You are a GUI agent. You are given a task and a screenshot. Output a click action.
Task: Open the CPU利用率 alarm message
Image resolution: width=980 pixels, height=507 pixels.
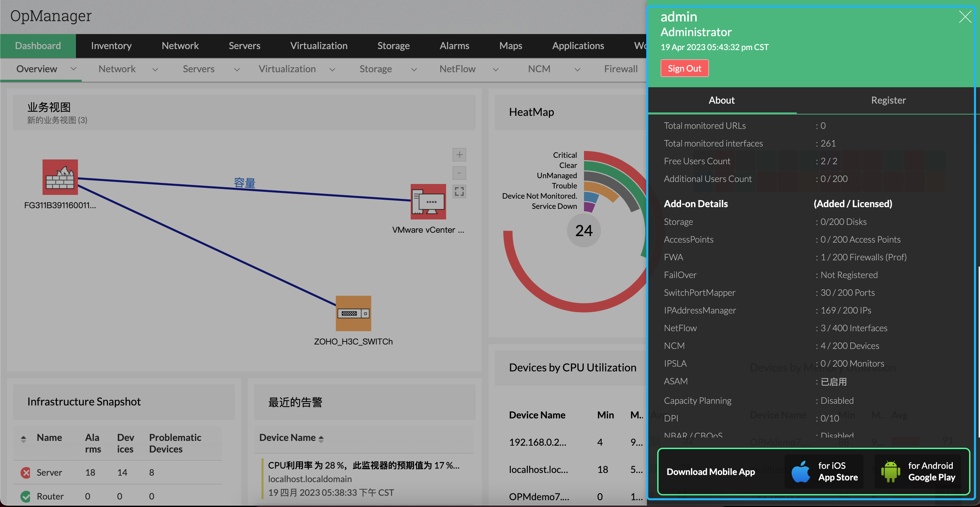364,465
